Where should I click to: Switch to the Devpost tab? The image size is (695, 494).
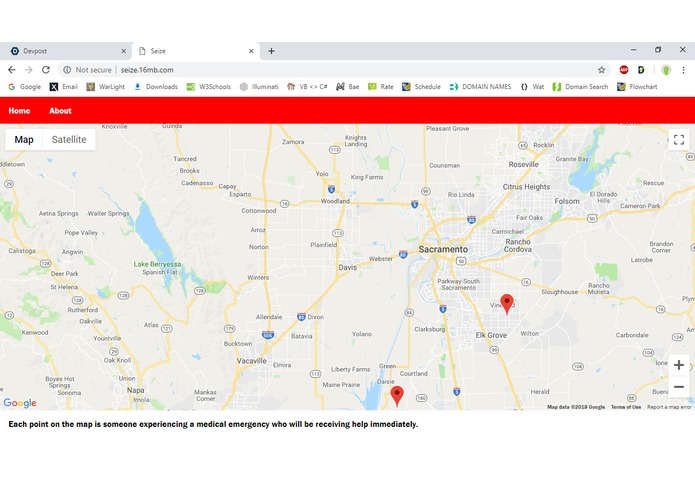66,51
